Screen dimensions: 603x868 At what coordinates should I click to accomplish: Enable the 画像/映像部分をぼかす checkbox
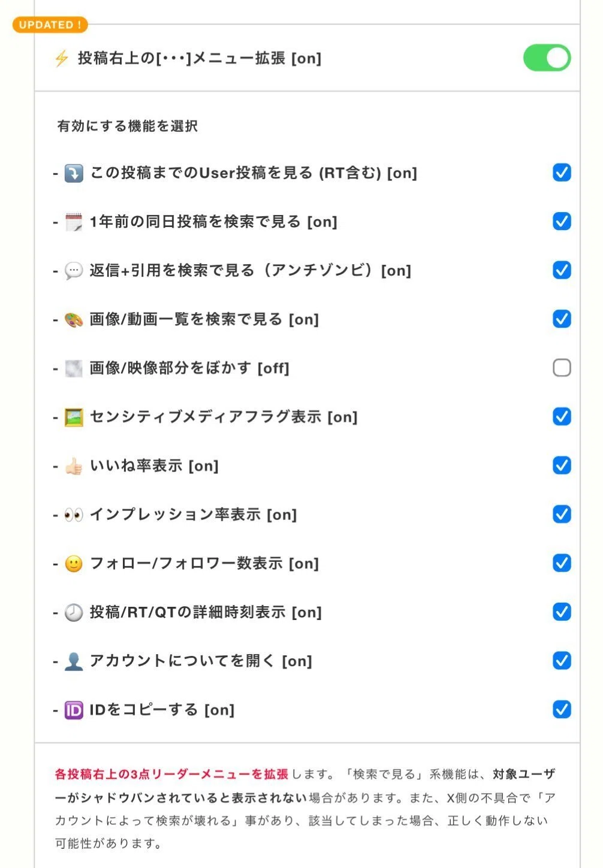tap(562, 367)
